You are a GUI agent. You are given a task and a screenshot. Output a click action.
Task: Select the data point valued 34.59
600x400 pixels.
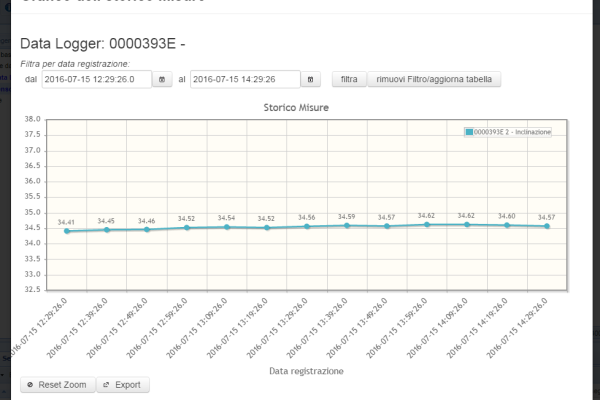347,225
